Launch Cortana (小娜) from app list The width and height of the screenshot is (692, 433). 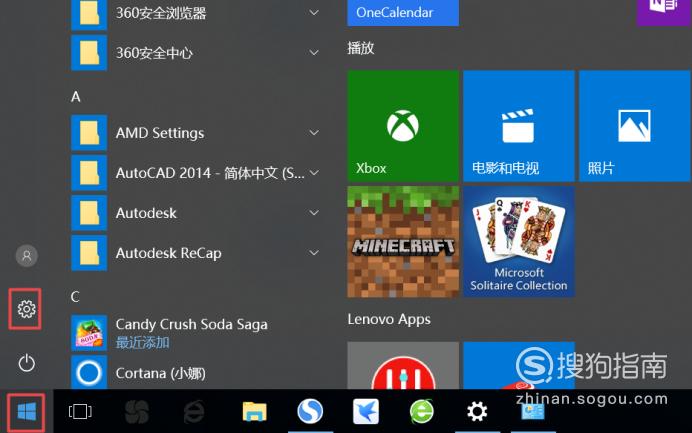click(196, 373)
